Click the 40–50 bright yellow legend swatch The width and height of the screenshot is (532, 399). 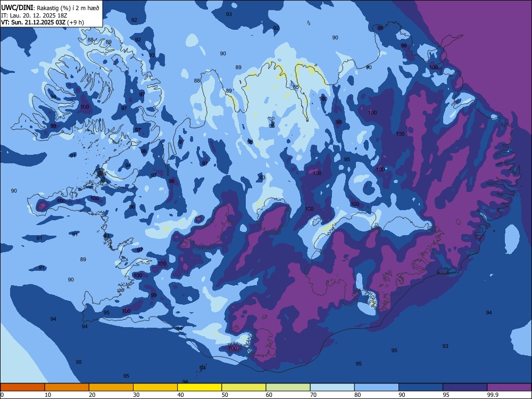pos(199,387)
